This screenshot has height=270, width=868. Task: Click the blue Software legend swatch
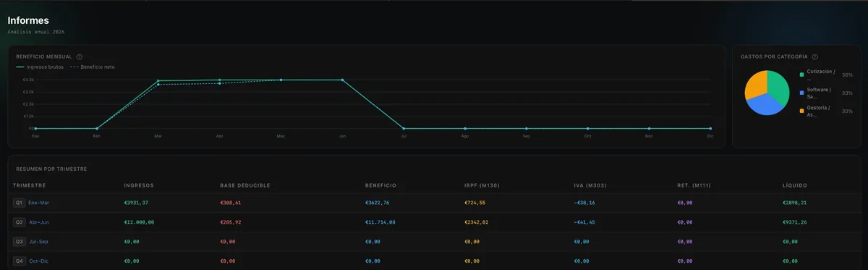tap(801, 93)
